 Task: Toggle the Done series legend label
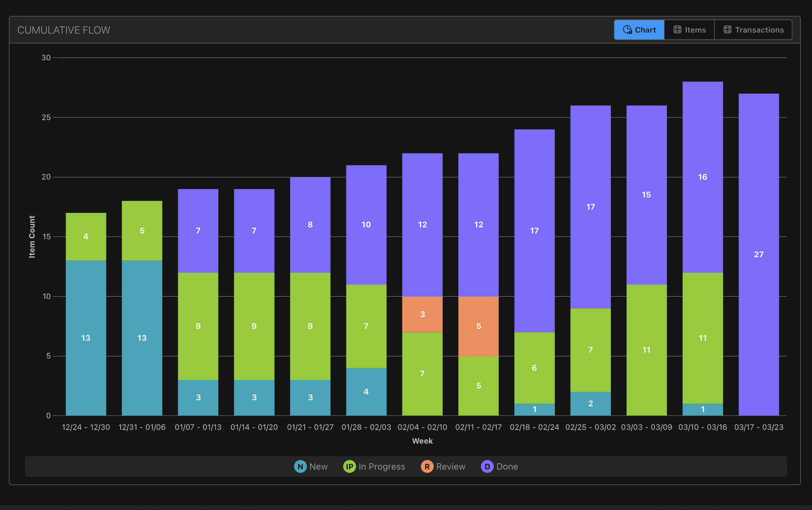point(507,466)
